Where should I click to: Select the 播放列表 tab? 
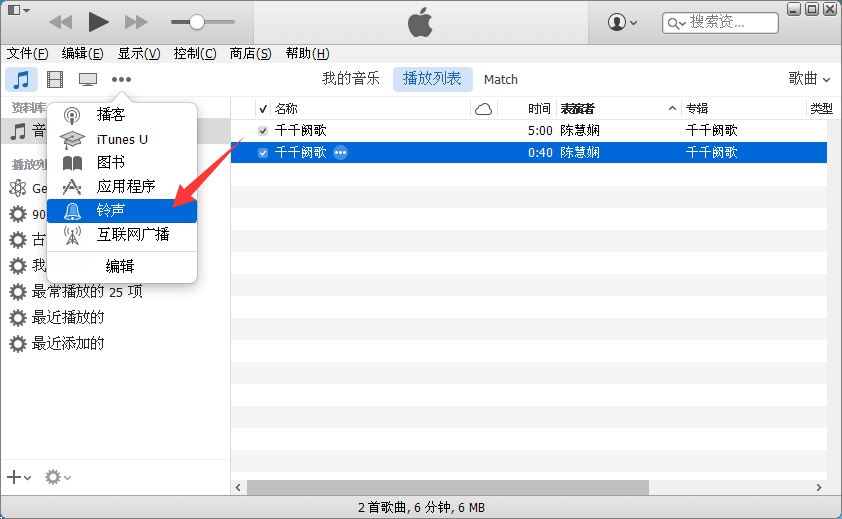coord(432,79)
